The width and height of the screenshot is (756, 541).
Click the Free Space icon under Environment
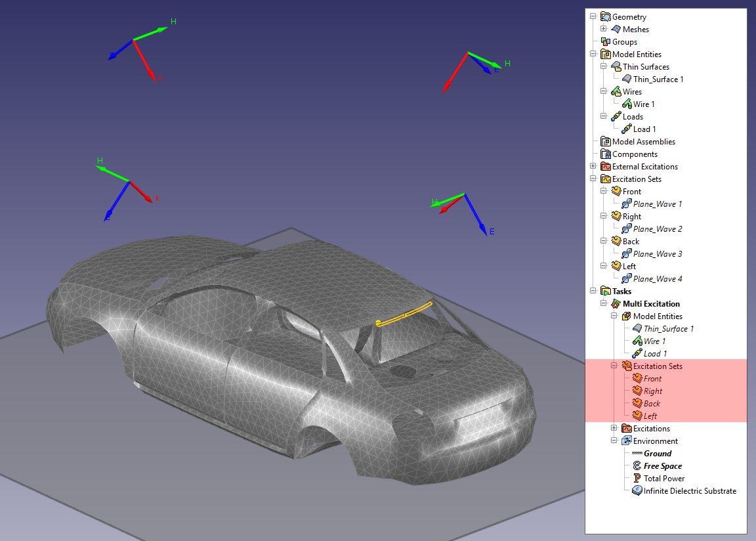pos(637,466)
